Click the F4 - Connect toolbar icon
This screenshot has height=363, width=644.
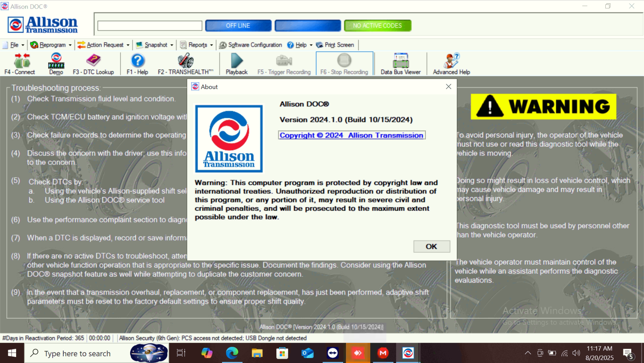coord(20,64)
